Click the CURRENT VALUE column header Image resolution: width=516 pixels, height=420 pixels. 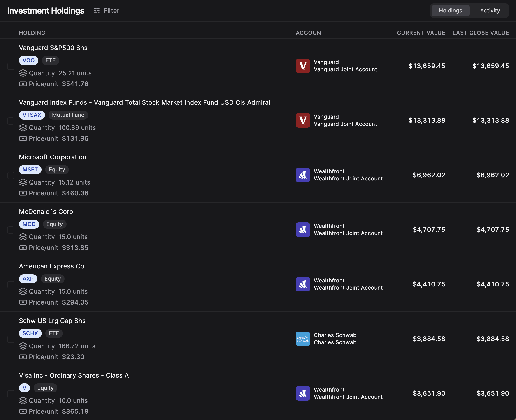(x=421, y=33)
